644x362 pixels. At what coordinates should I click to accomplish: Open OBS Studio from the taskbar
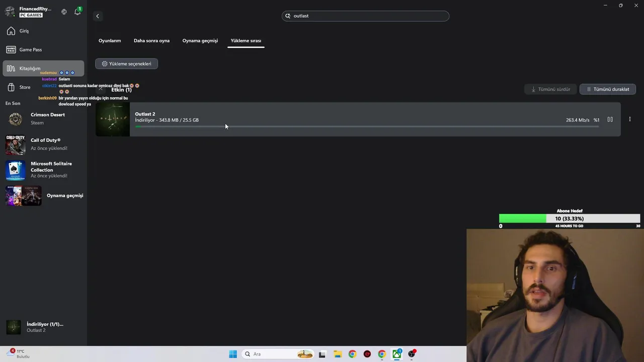click(412, 354)
